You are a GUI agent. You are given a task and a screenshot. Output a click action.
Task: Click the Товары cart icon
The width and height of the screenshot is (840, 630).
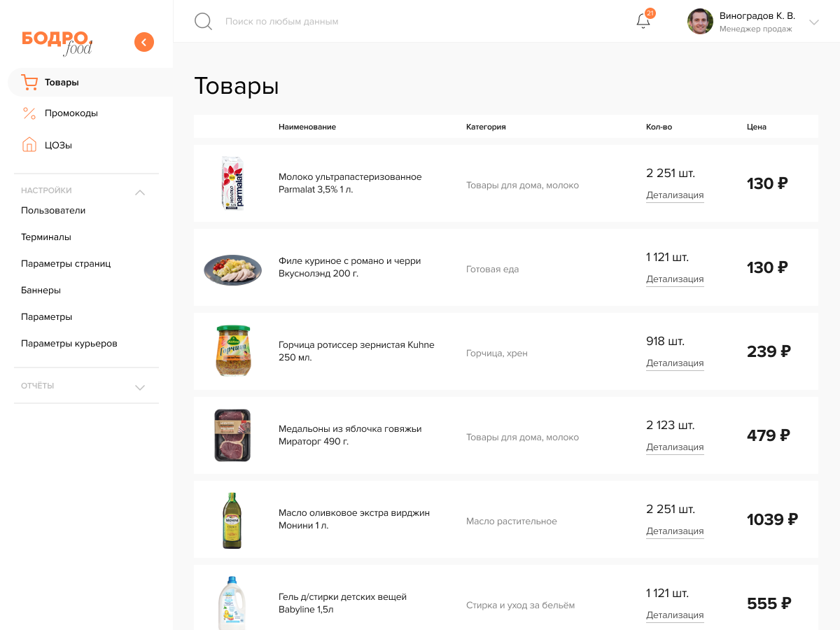29,82
